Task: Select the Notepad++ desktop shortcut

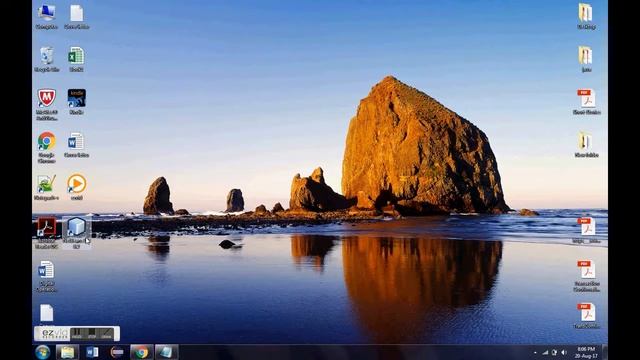Action: click(x=47, y=187)
